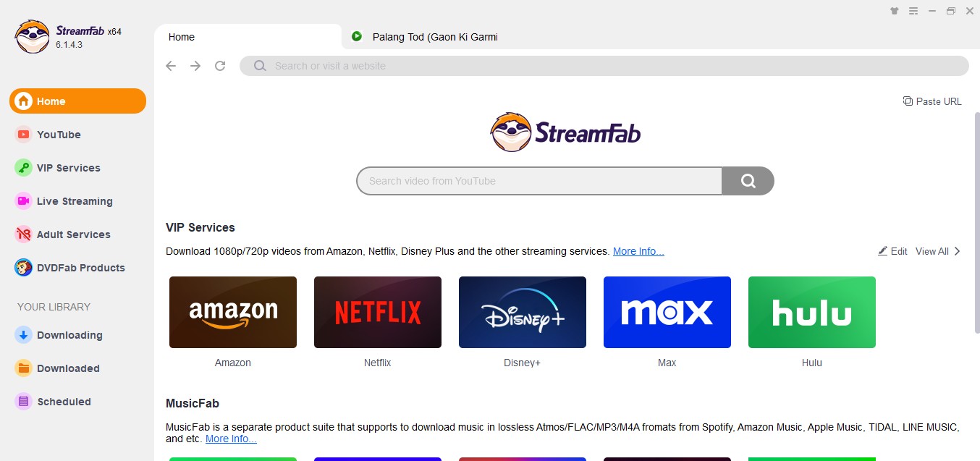Viewport: 980px width, 461px height.
Task: Focus the Search video from YouTube field
Action: click(x=539, y=181)
